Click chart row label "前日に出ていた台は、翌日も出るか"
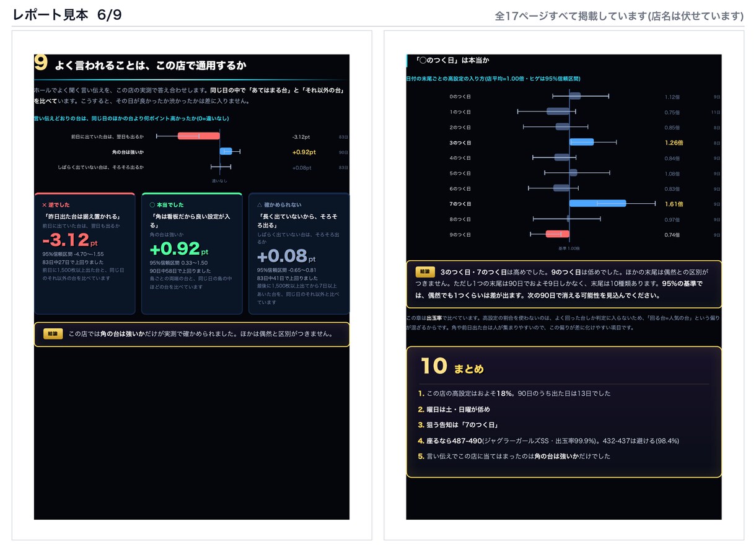This screenshot has height=552, width=756. click(107, 136)
